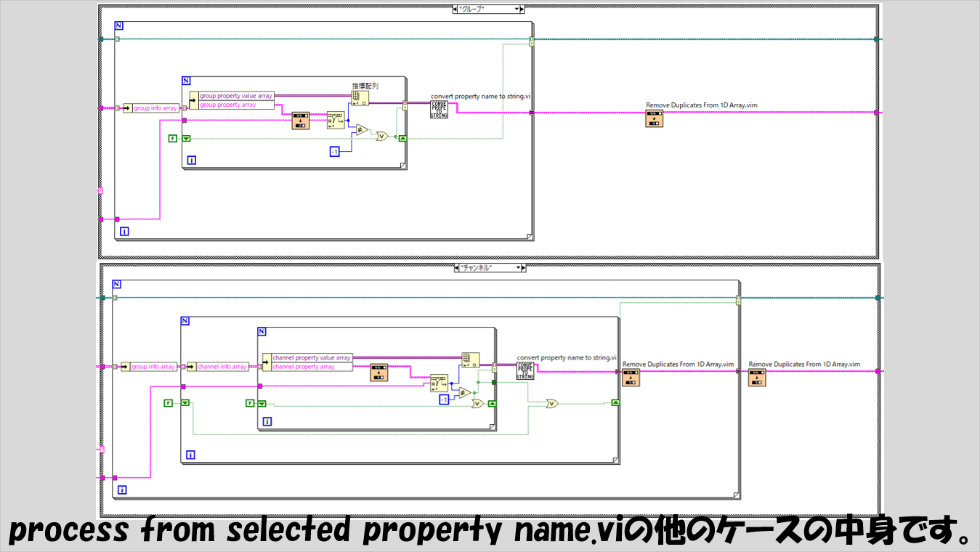Go to next case after グループ
This screenshot has width=980, height=552.
click(520, 9)
